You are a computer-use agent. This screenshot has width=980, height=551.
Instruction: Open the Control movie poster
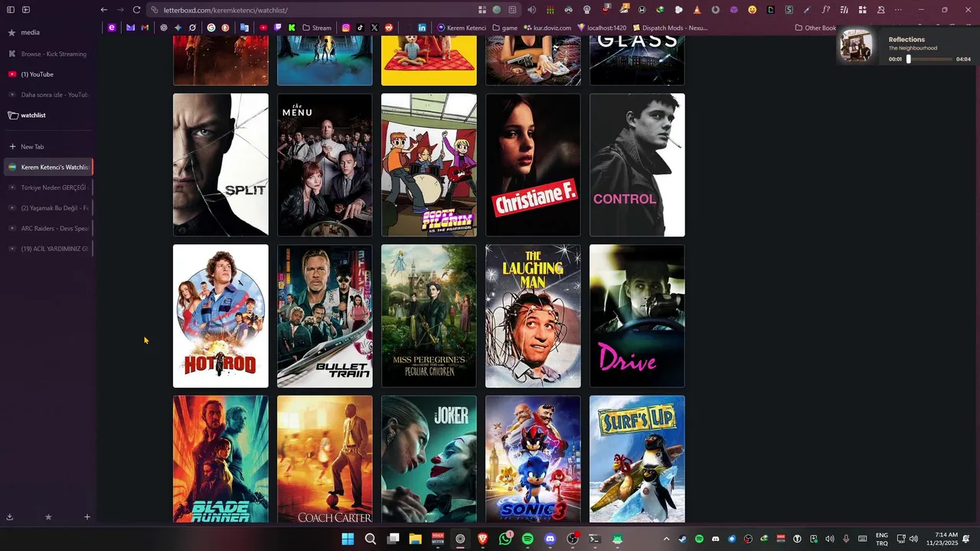(x=637, y=165)
